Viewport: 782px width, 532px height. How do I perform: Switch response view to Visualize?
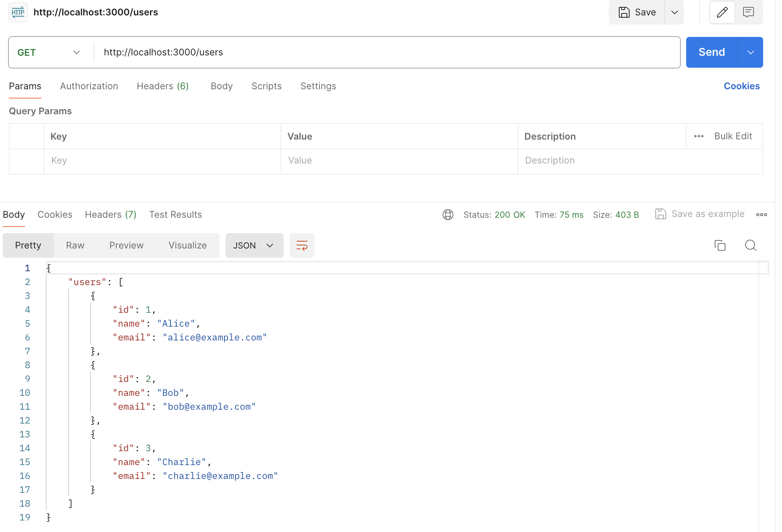[x=187, y=245]
